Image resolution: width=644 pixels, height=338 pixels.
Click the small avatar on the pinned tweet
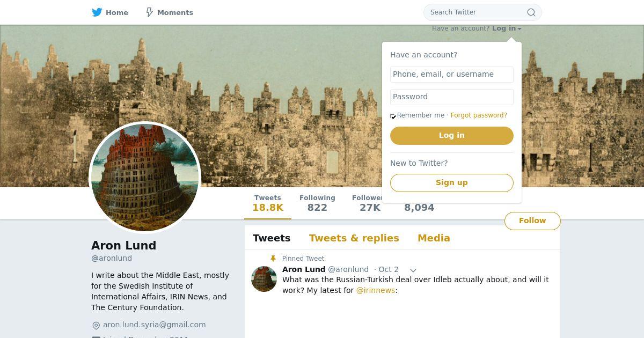coord(264,279)
